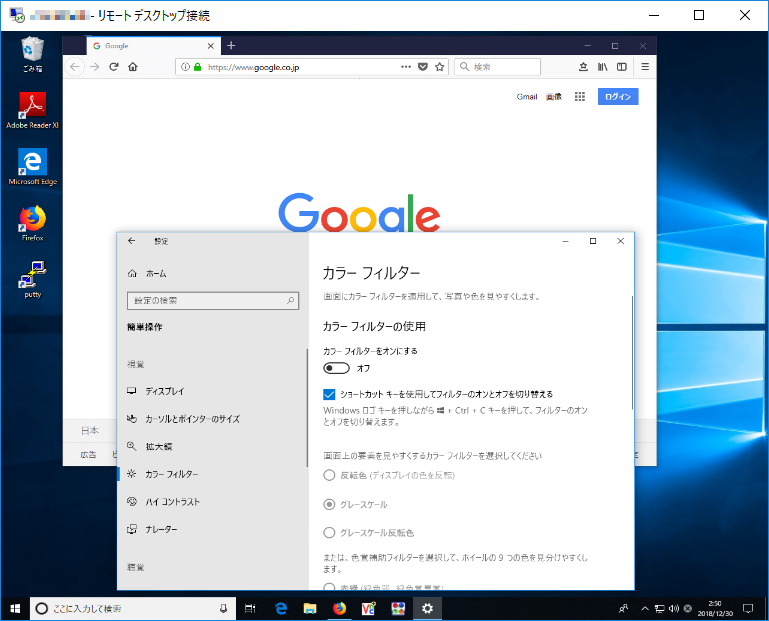Image resolution: width=769 pixels, height=621 pixels.
Task: Turn on the カラー フィルター toggle switch
Action: [336, 368]
